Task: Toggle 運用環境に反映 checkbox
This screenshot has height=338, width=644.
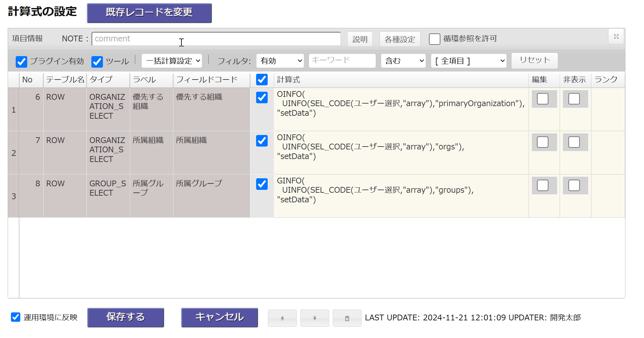Action: (16, 317)
